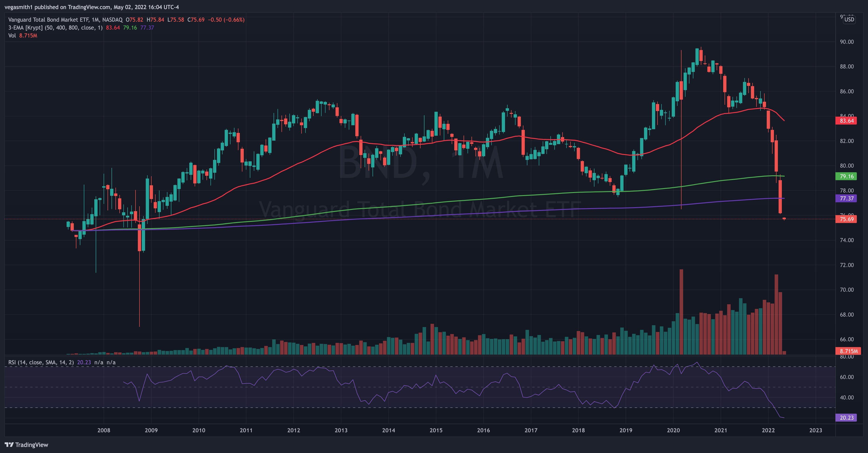Click the 2008 label on time axis
Viewport: 868px width, 453px height.
click(x=103, y=430)
